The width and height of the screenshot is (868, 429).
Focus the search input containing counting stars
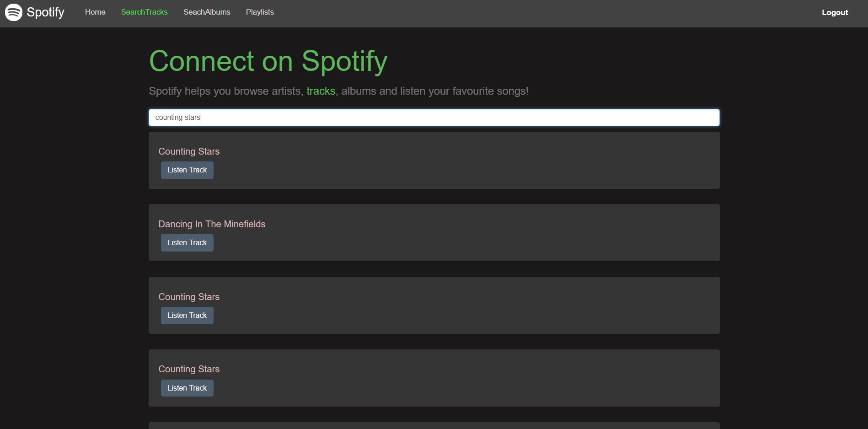tap(434, 117)
